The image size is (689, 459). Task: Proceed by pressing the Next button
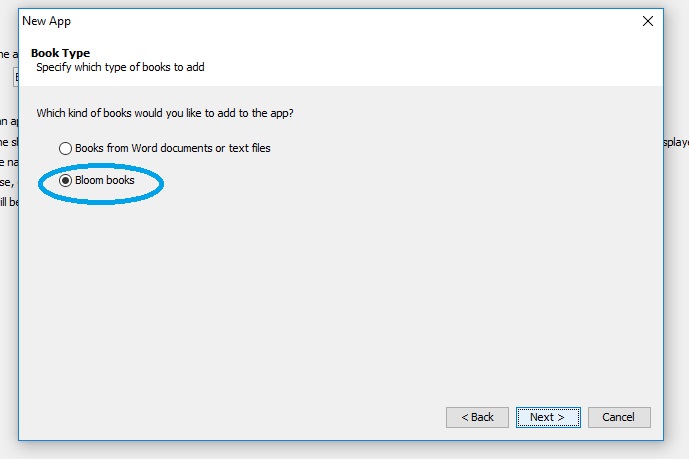[x=547, y=417]
